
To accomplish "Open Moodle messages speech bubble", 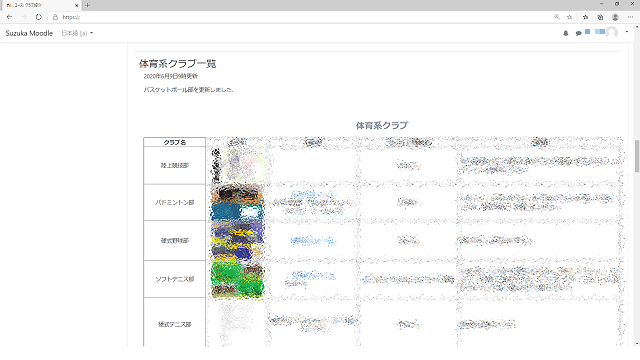I will [578, 33].
